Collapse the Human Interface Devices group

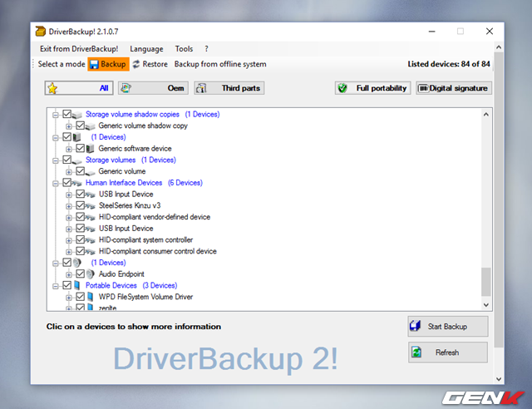point(56,183)
